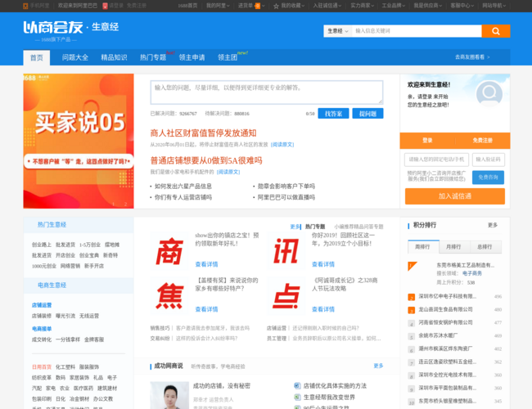Screen dimensions: 532x409
Task: Open the 生意经 search category dropdown
Action: tap(337, 31)
